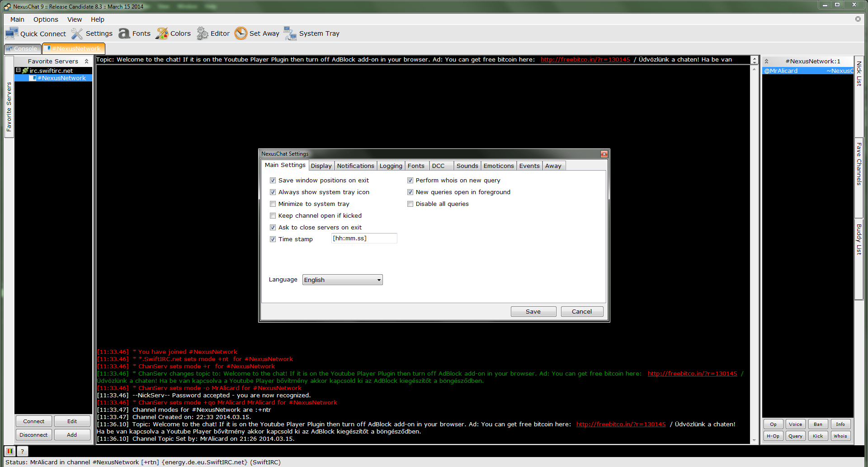This screenshot has height=467, width=868.
Task: Click the System Tray toolbar icon
Action: coord(290,33)
